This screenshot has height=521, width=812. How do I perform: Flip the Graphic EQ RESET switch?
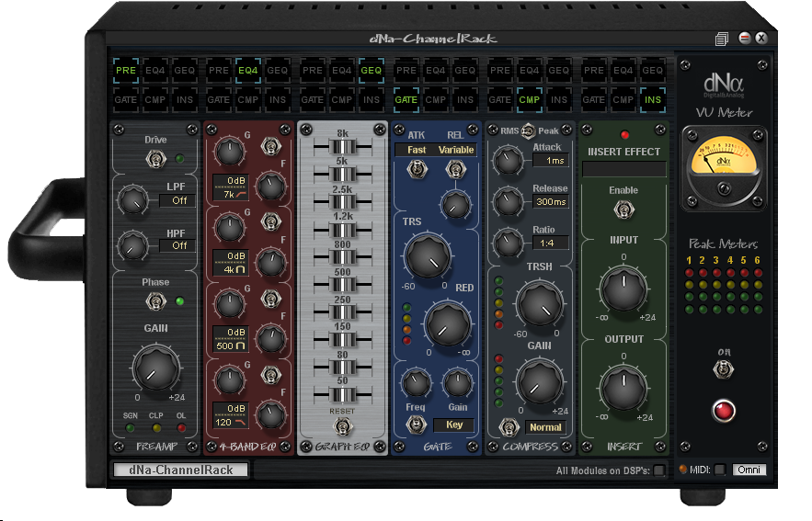342,427
